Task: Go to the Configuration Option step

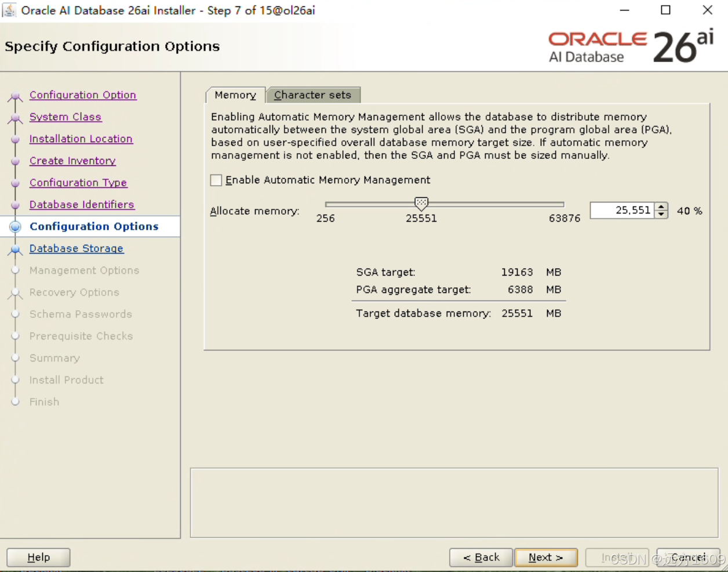Action: pyautogui.click(x=83, y=95)
